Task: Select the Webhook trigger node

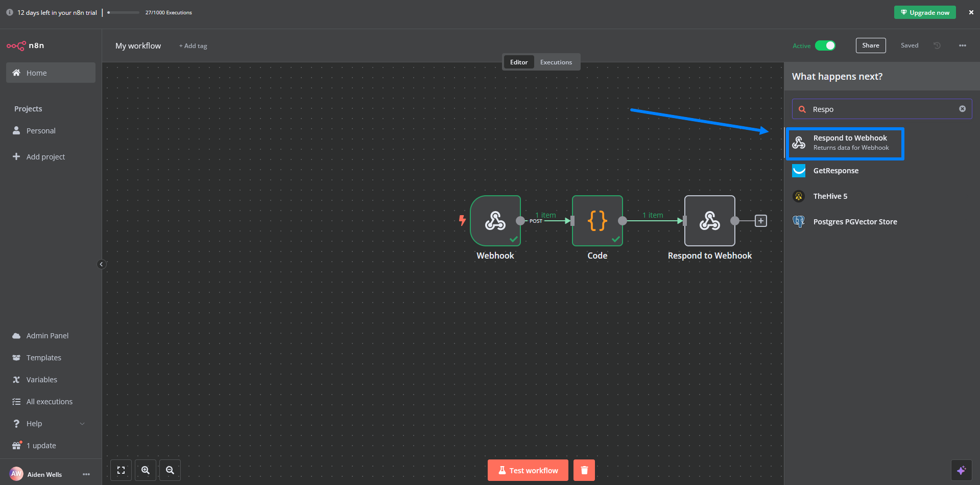Action: pyautogui.click(x=495, y=221)
